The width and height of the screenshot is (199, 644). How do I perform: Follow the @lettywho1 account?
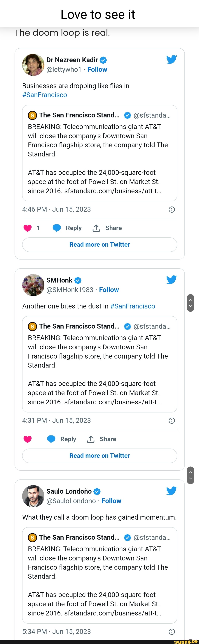pos(97,70)
